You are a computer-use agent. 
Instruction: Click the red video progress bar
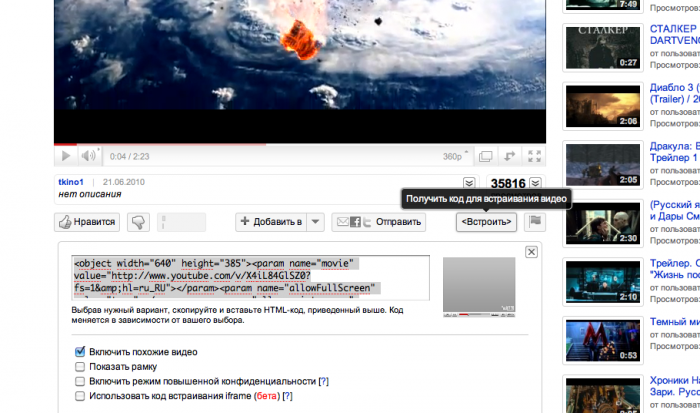click(x=66, y=144)
